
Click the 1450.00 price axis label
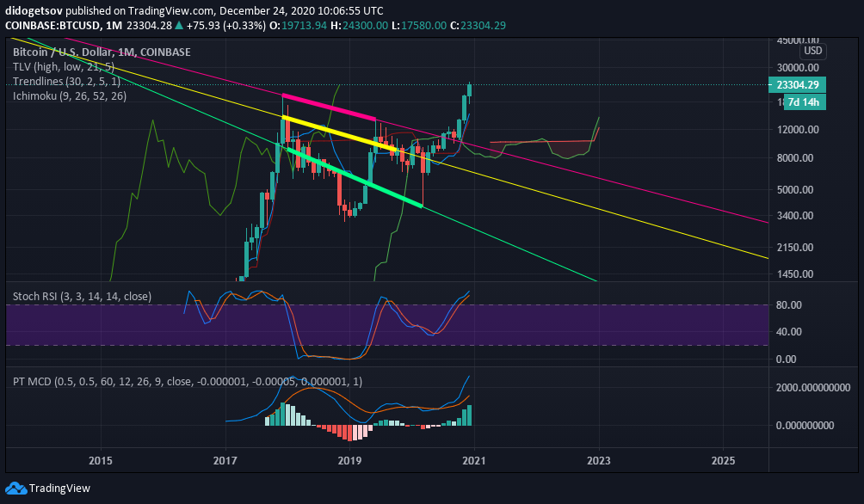795,274
